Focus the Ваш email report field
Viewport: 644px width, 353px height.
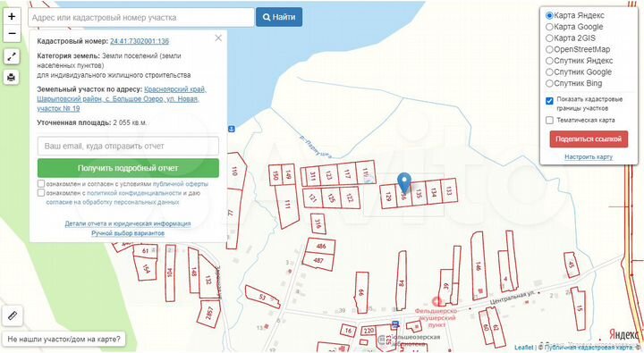128,147
